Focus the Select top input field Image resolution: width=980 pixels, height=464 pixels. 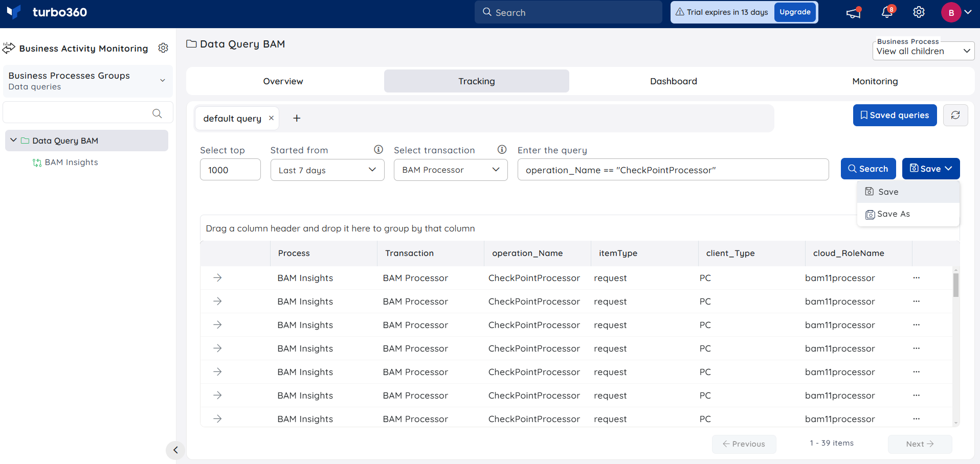coord(230,170)
